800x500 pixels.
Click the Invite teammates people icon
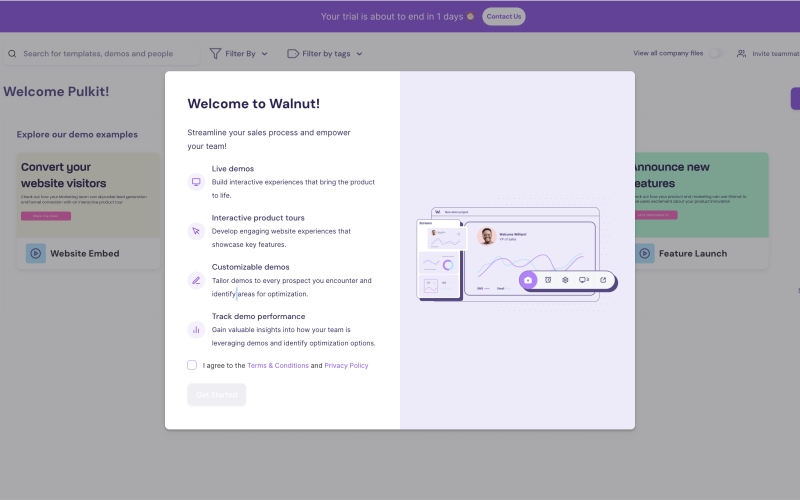tap(741, 54)
